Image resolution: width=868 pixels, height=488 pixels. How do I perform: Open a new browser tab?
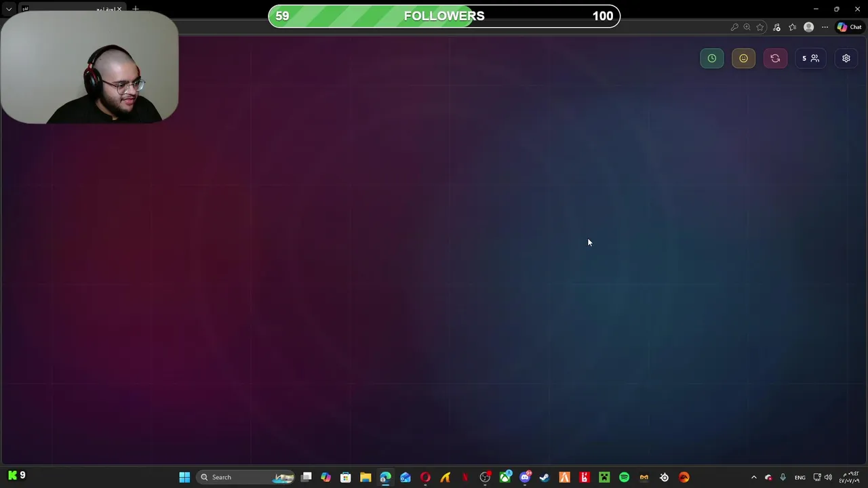136,9
